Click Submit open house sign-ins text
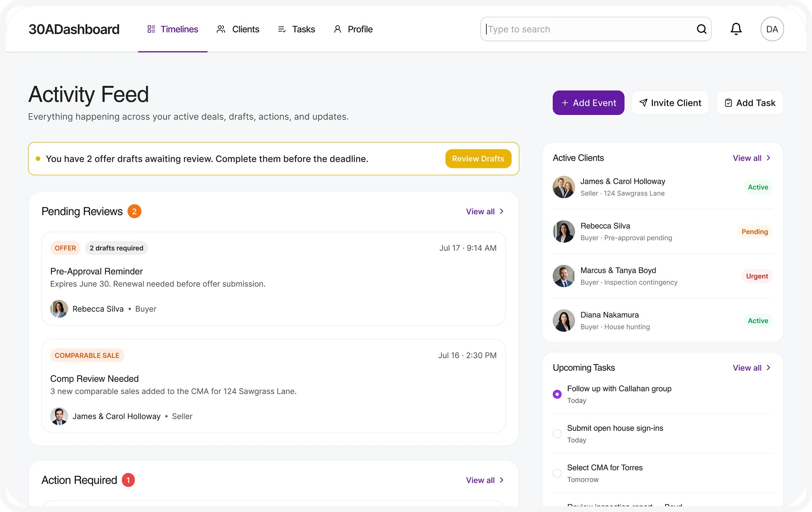The height and width of the screenshot is (512, 812). click(615, 428)
